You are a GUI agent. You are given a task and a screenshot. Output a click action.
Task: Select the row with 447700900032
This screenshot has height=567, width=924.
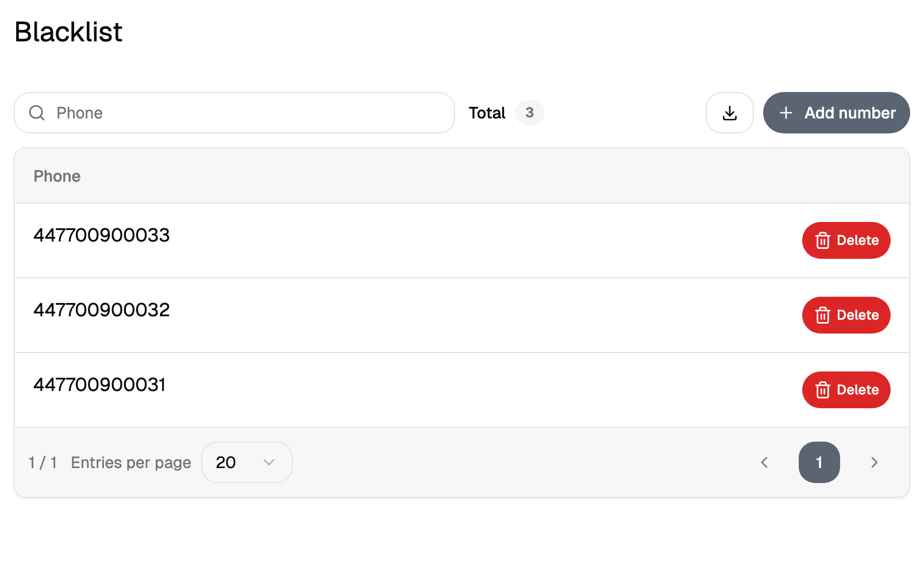point(462,315)
